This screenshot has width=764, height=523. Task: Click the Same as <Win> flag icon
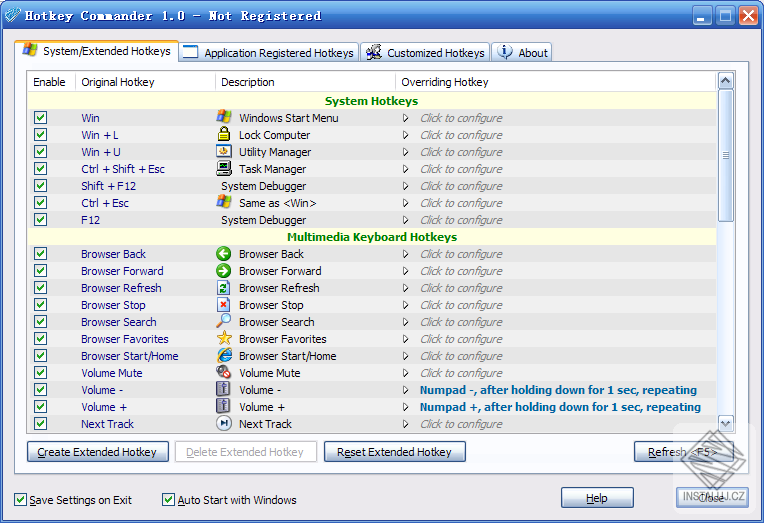pyautogui.click(x=224, y=202)
